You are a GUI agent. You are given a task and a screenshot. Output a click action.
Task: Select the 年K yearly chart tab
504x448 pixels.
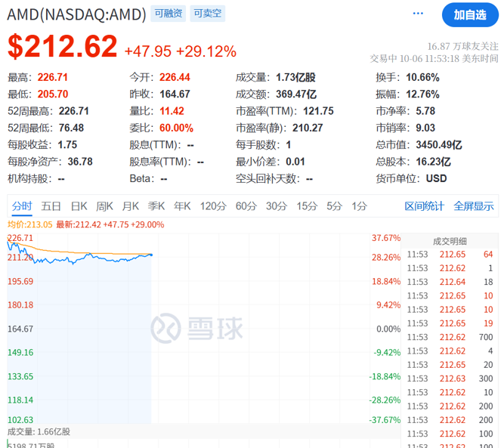(182, 206)
